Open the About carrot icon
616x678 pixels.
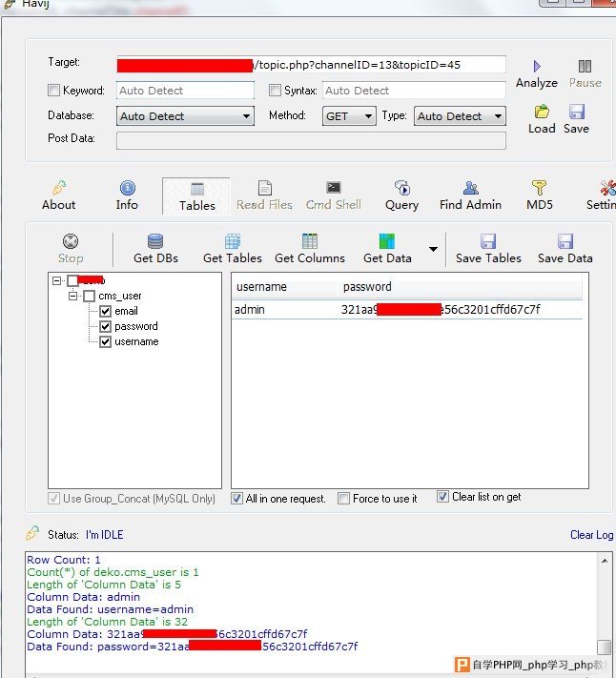point(59,188)
